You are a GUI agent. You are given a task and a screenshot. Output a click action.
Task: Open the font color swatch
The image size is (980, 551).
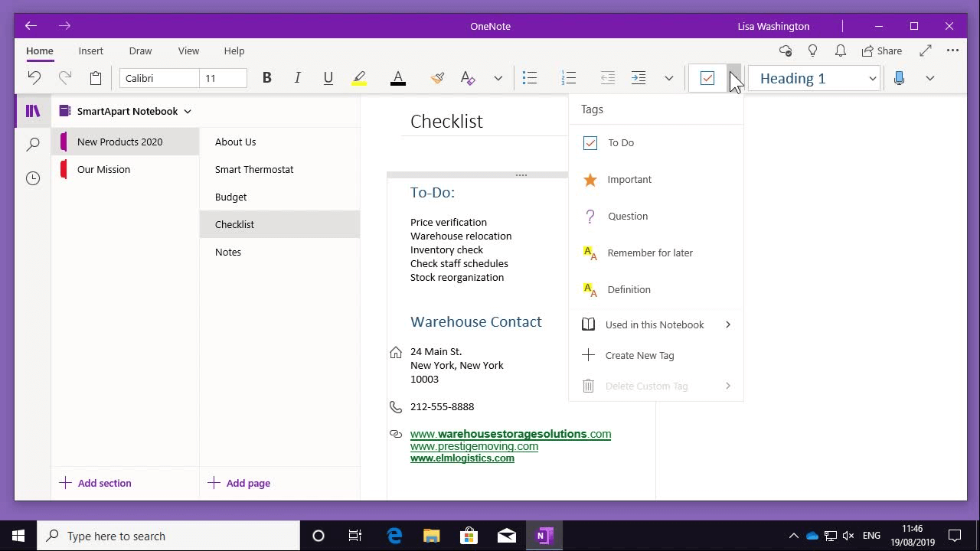[x=397, y=77]
